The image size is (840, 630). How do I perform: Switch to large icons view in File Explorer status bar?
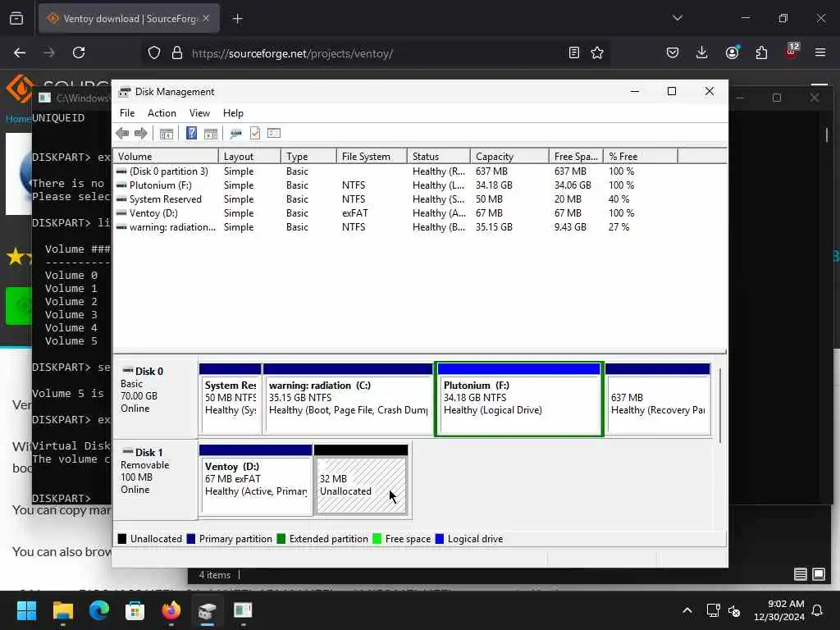click(x=819, y=574)
